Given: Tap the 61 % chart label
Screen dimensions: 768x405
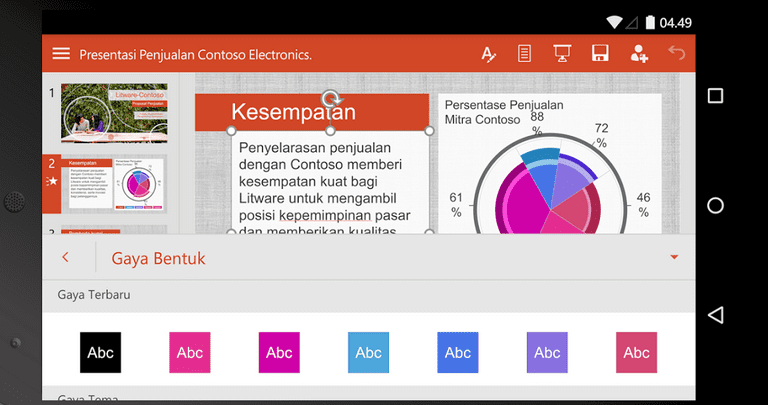Looking at the screenshot, I should point(456,205).
